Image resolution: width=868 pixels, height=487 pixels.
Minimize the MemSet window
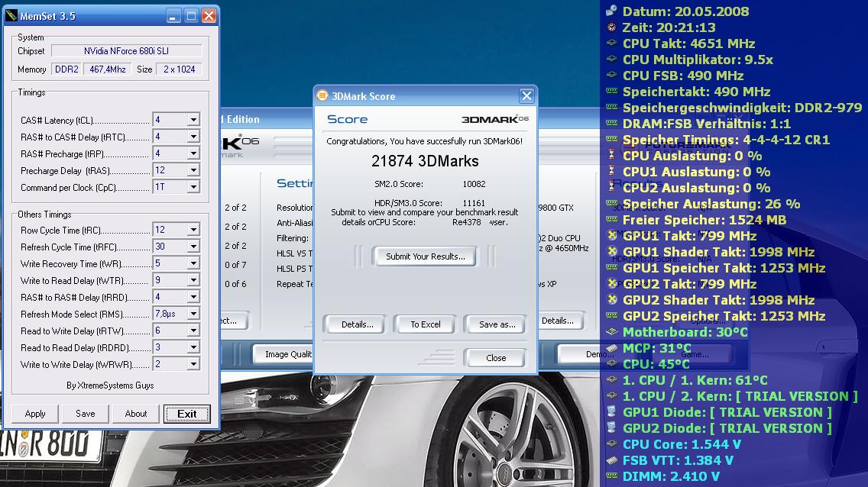coord(173,16)
